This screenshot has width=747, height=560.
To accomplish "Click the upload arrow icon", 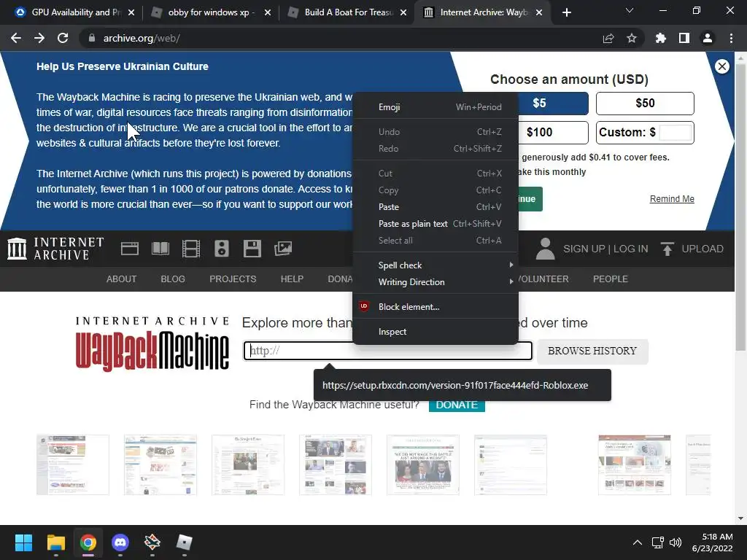I will point(667,249).
